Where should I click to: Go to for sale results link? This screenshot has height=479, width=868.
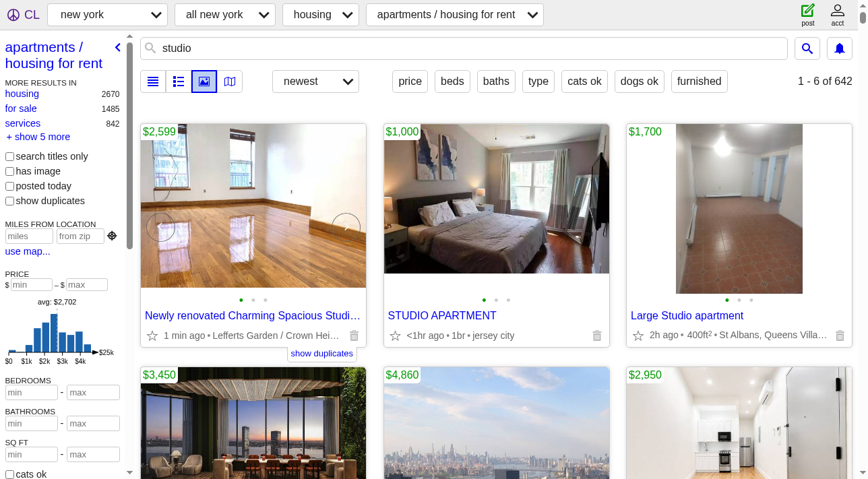21,108
